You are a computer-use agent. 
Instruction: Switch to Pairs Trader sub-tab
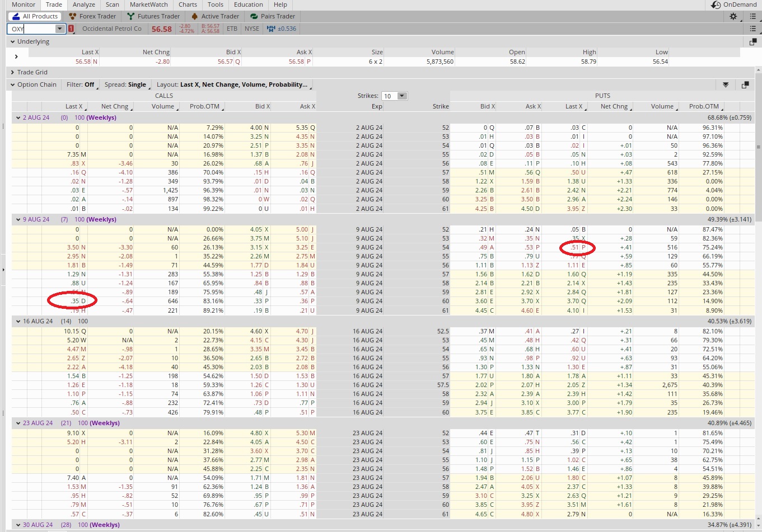point(273,16)
